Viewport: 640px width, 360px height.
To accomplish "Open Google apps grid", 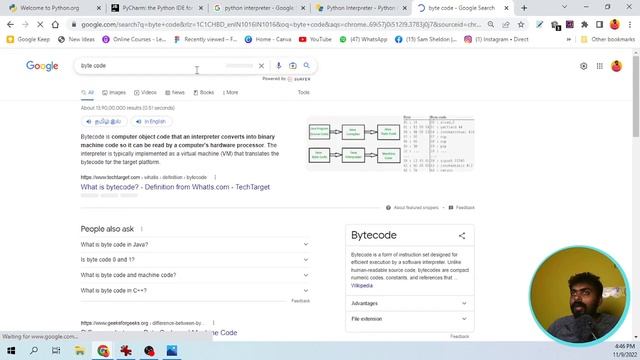I will [x=600, y=66].
